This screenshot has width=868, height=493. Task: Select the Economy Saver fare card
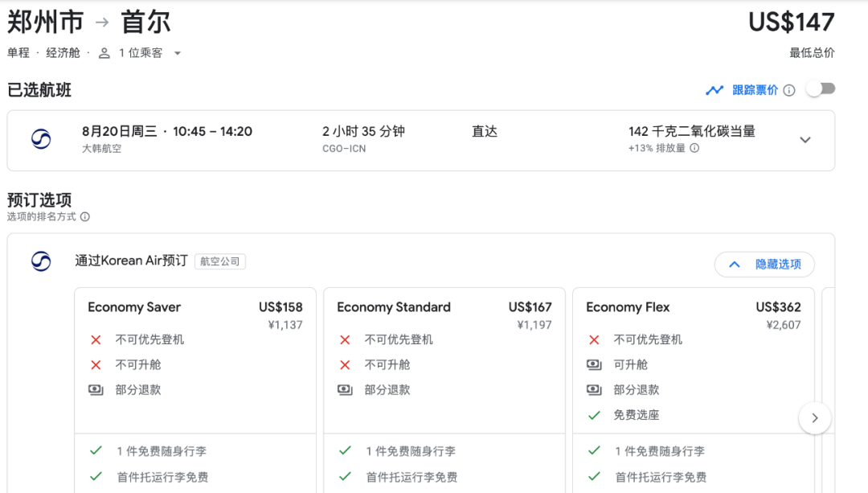pos(195,307)
